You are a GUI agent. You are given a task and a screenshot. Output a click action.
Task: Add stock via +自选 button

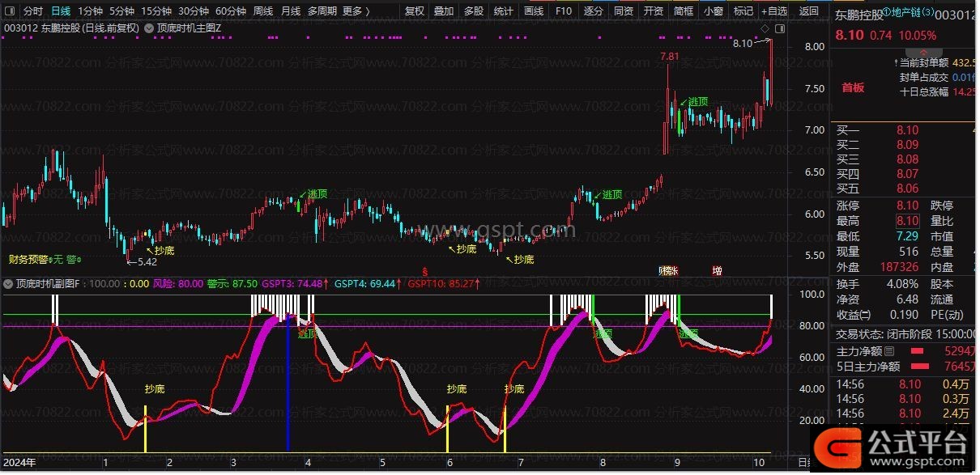pyautogui.click(x=773, y=11)
